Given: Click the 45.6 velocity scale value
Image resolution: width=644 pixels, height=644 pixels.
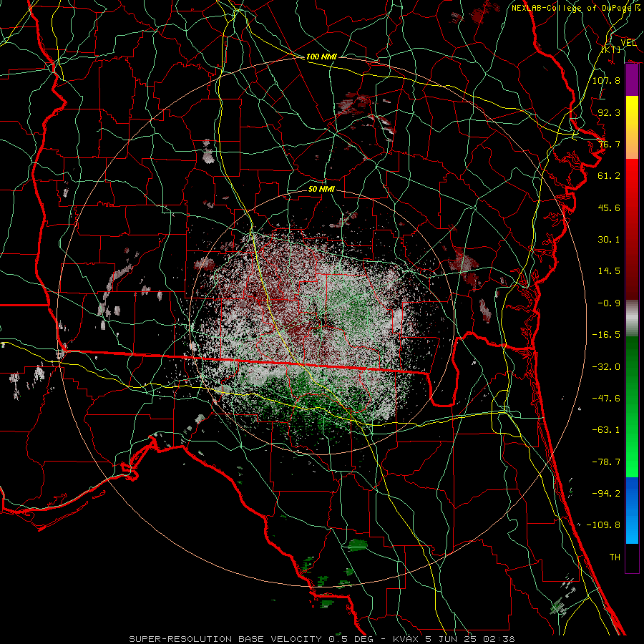Looking at the screenshot, I should pos(609,208).
